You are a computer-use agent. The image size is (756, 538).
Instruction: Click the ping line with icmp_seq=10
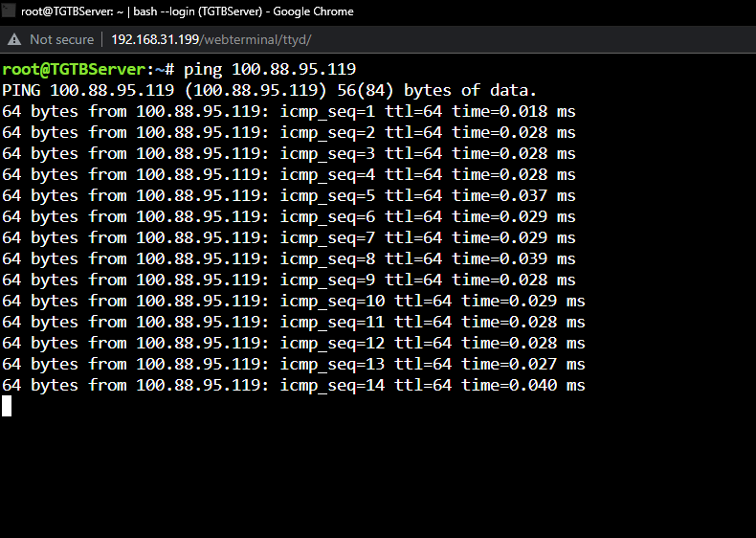(x=294, y=301)
